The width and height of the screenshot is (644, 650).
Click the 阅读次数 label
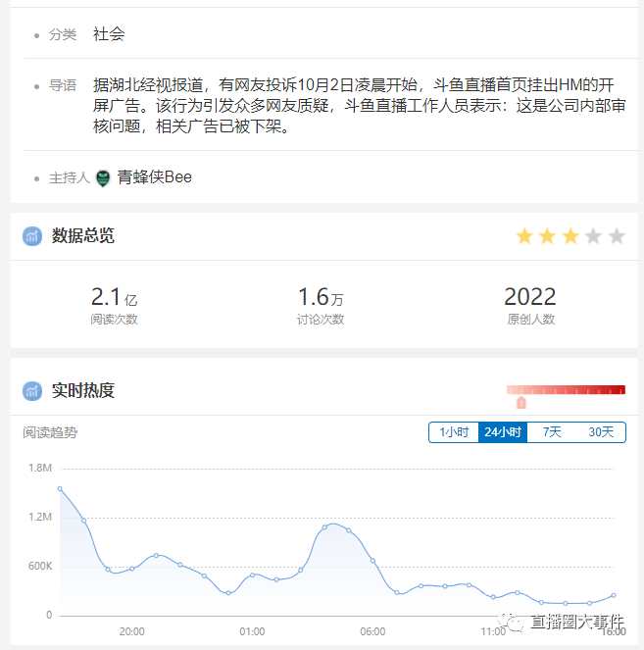pyautogui.click(x=114, y=320)
